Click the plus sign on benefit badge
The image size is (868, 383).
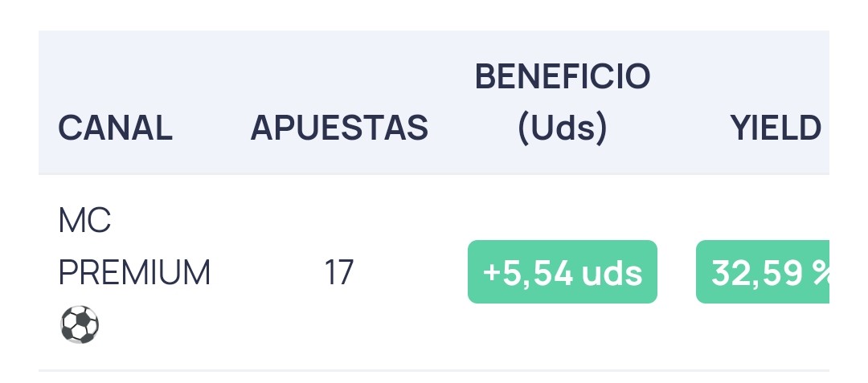click(x=492, y=273)
